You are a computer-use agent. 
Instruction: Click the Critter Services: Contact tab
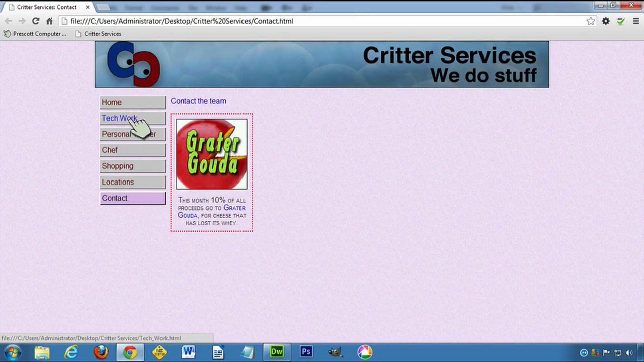(x=47, y=7)
